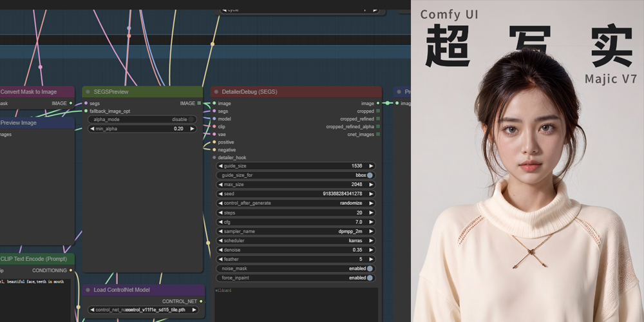
Task: Click the segs input socket on SEGSPreview
Action: [86, 104]
